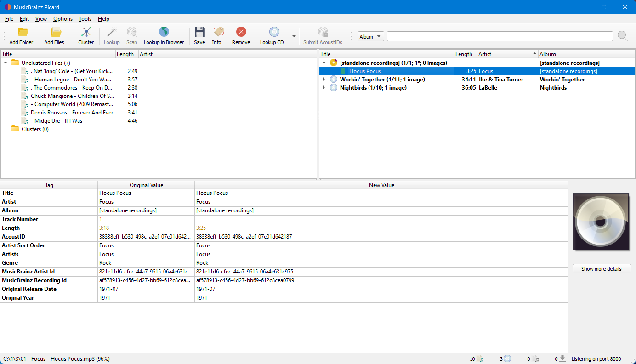This screenshot has height=364, width=636.
Task: Collapse the standalone recordings album node
Action: (x=324, y=63)
